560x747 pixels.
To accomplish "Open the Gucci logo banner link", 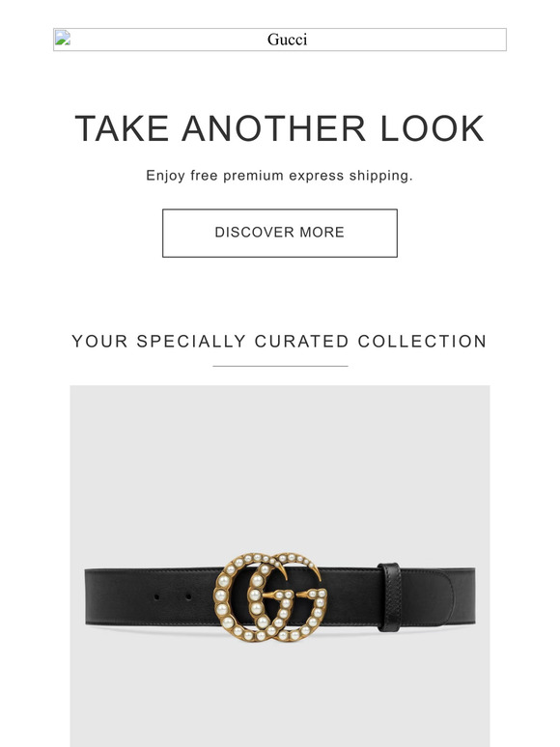I will [x=280, y=40].
